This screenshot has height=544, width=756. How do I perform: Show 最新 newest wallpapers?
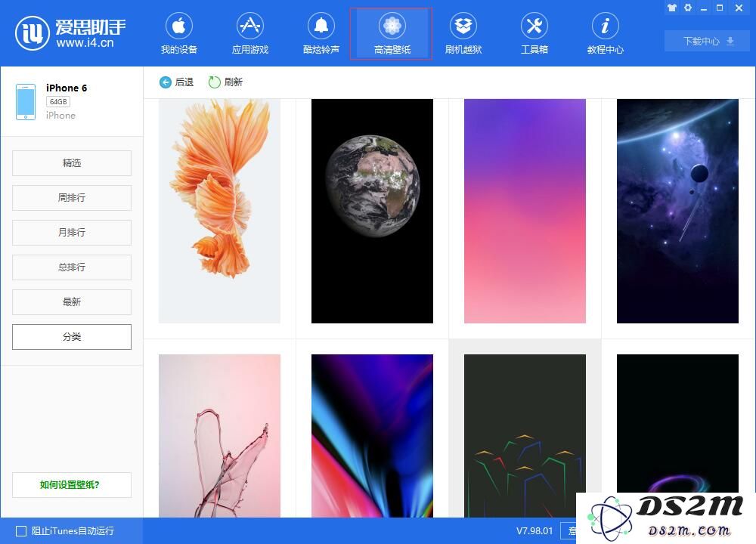point(72,301)
